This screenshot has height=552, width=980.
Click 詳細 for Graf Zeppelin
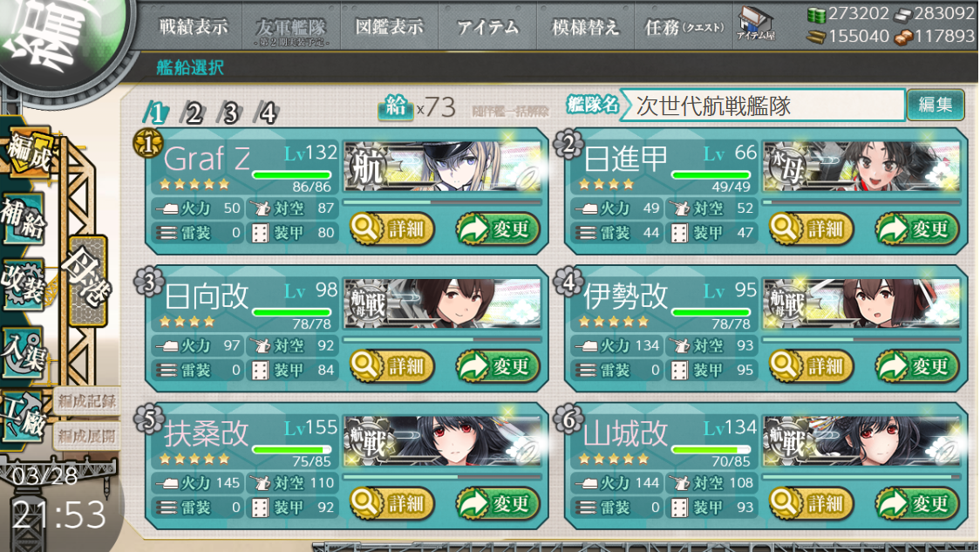tap(391, 228)
